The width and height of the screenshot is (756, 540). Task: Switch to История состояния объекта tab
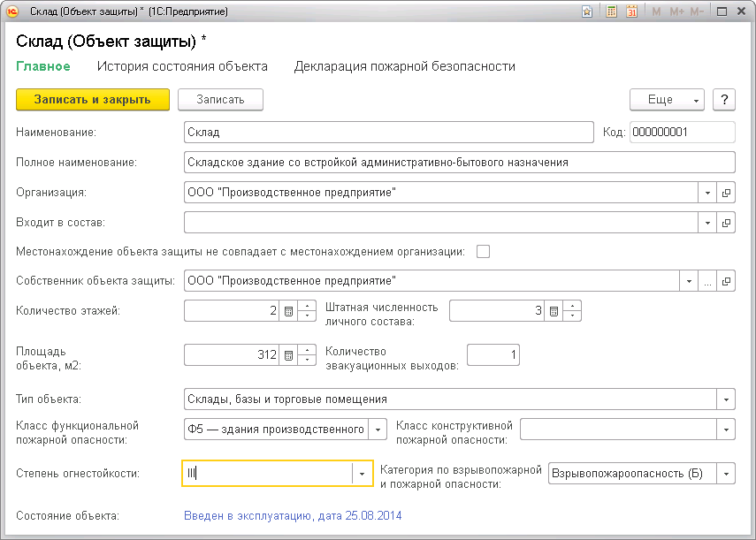(182, 66)
